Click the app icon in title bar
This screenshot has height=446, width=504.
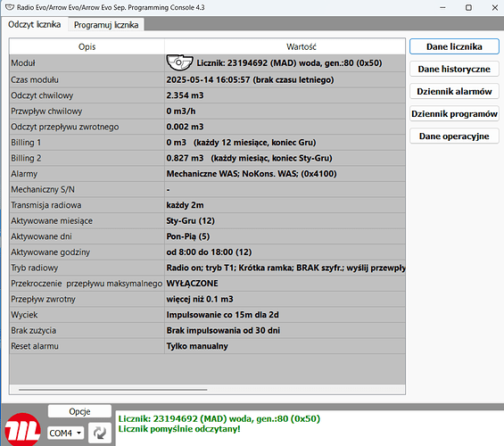pyautogui.click(x=10, y=7)
